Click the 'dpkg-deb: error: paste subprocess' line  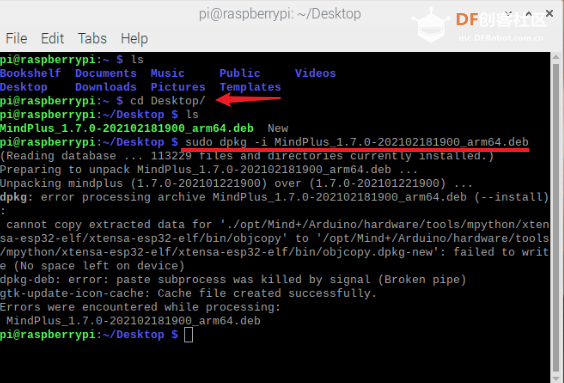233,279
